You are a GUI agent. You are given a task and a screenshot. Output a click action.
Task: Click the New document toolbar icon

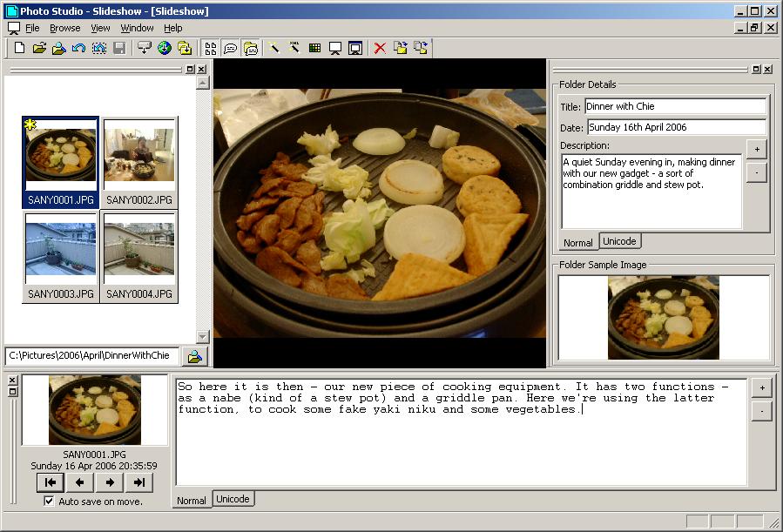pyautogui.click(x=19, y=48)
